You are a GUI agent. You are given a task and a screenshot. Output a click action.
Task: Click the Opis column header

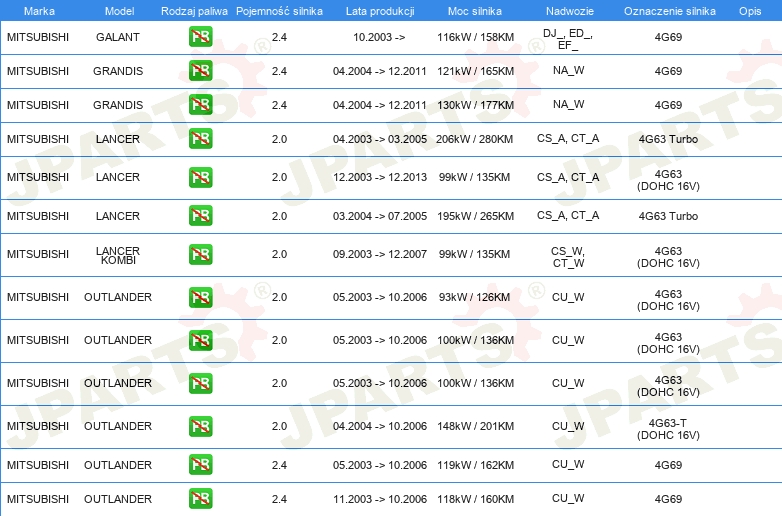(x=750, y=11)
